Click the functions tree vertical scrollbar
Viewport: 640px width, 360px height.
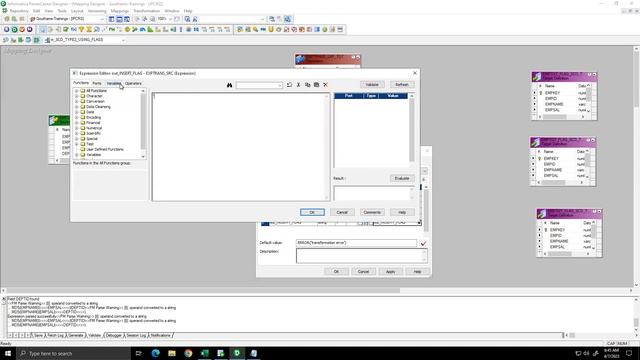click(143, 124)
